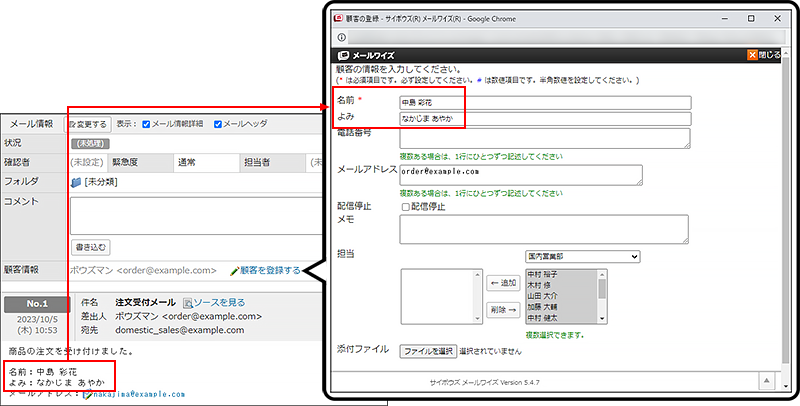
Task: Select 中村 健太 in the user list
Action: tap(541, 318)
